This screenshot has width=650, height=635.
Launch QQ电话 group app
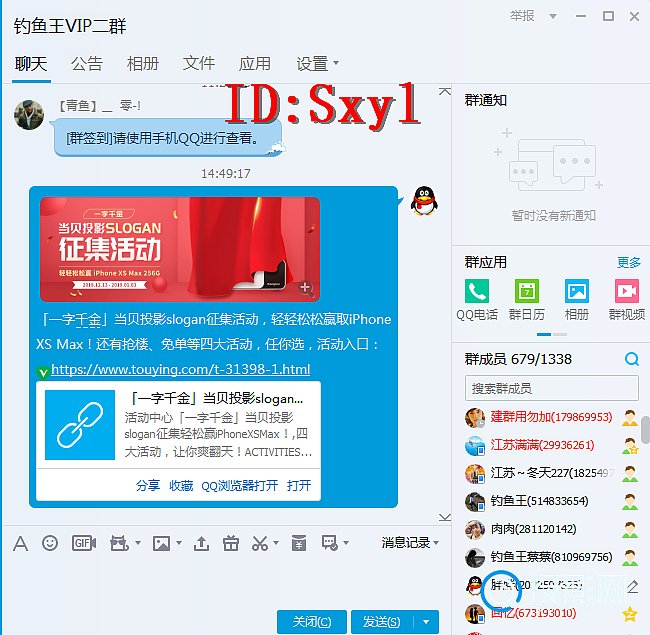(477, 291)
